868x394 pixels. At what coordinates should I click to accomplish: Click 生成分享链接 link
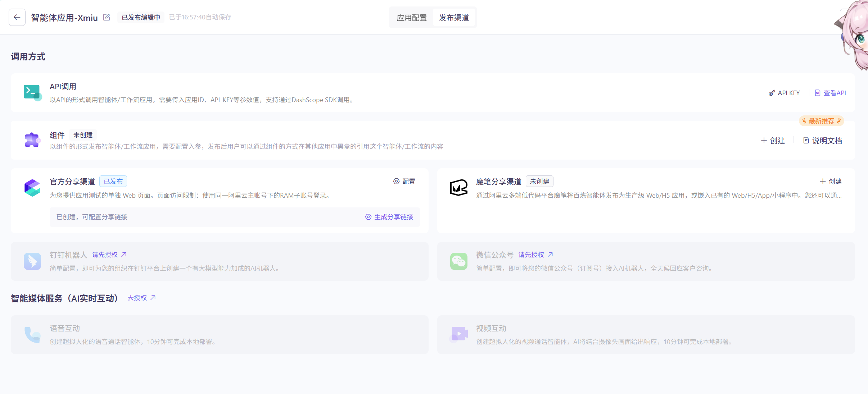389,217
